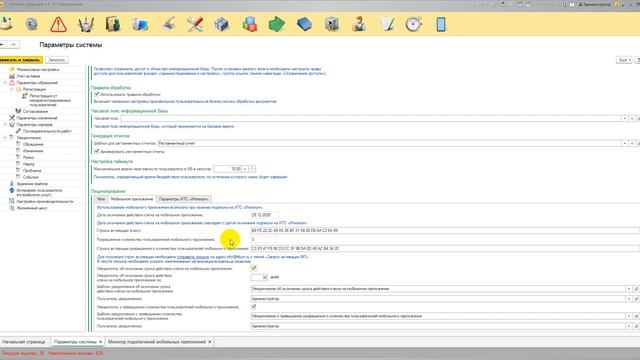Close the Монитор подключений tab
The width and height of the screenshot is (640, 360).
click(x=210, y=342)
